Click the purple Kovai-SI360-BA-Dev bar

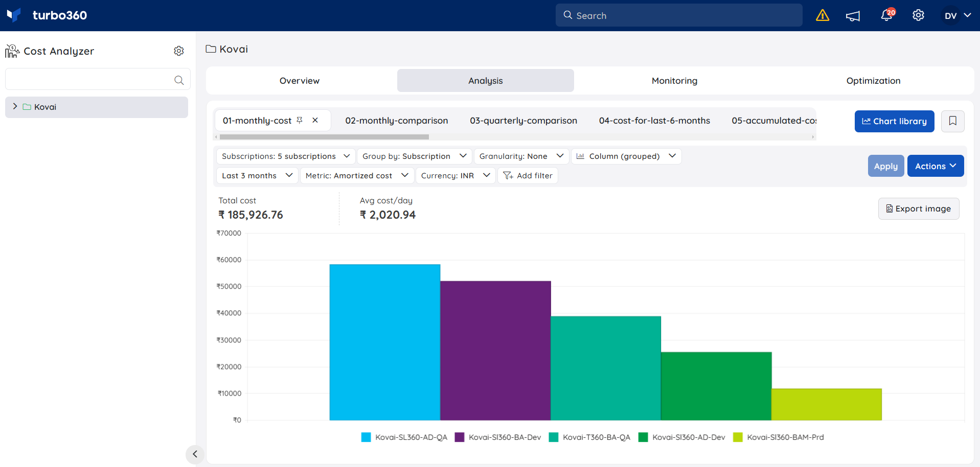[495, 351]
